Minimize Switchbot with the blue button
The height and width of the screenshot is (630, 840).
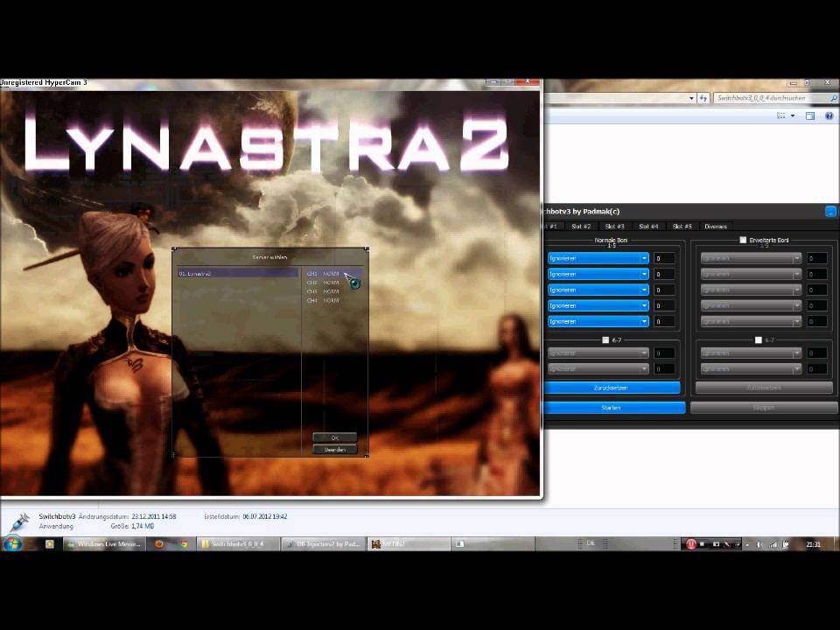click(830, 212)
